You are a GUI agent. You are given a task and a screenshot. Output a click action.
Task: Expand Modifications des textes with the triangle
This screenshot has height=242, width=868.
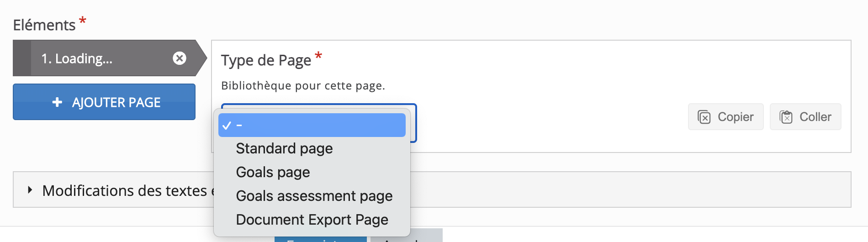point(30,190)
